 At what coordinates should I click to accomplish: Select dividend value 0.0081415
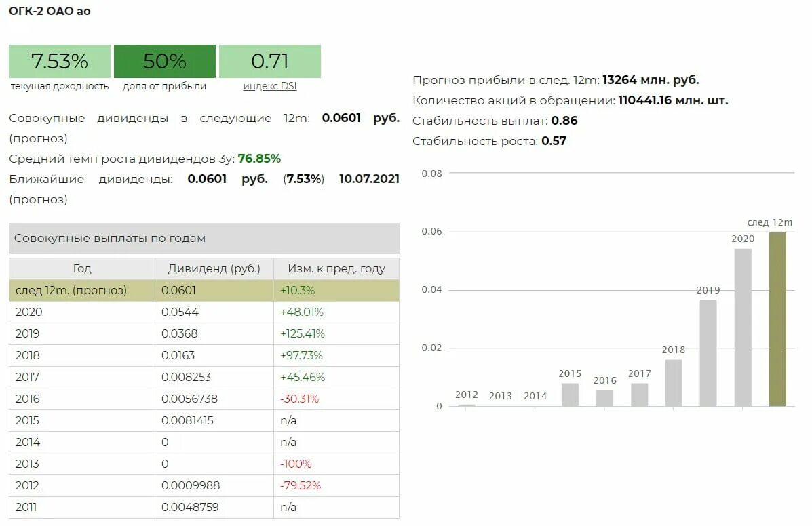[187, 420]
